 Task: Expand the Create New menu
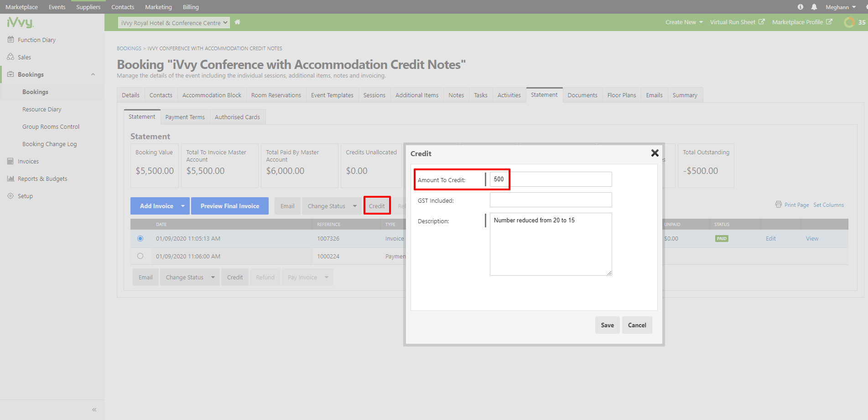pos(684,22)
